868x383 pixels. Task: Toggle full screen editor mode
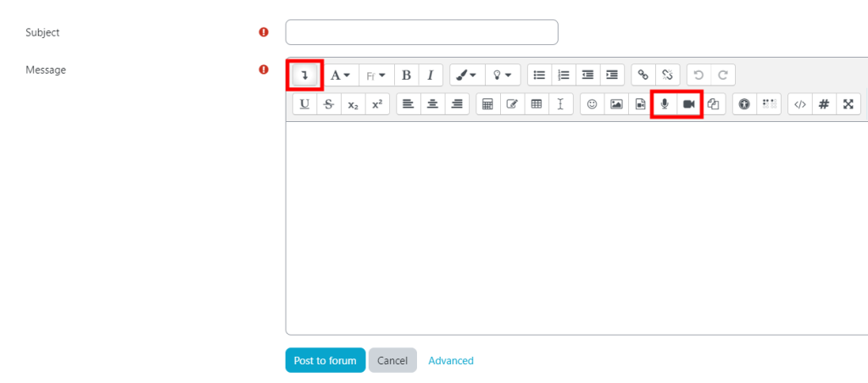click(848, 104)
